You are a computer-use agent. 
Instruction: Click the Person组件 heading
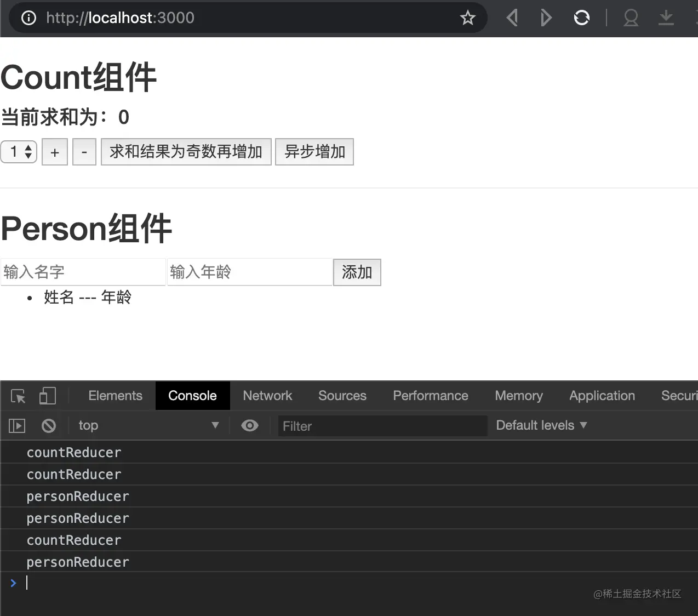click(x=87, y=228)
